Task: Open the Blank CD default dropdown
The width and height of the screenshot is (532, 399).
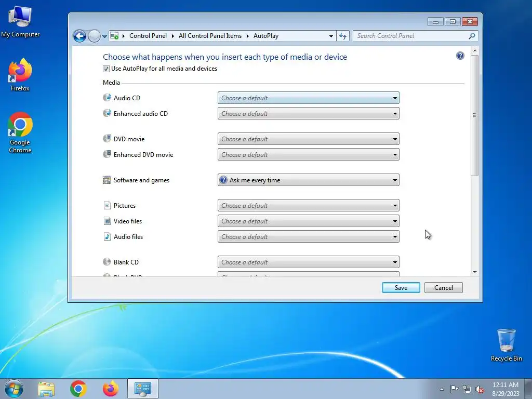Action: tap(309, 262)
